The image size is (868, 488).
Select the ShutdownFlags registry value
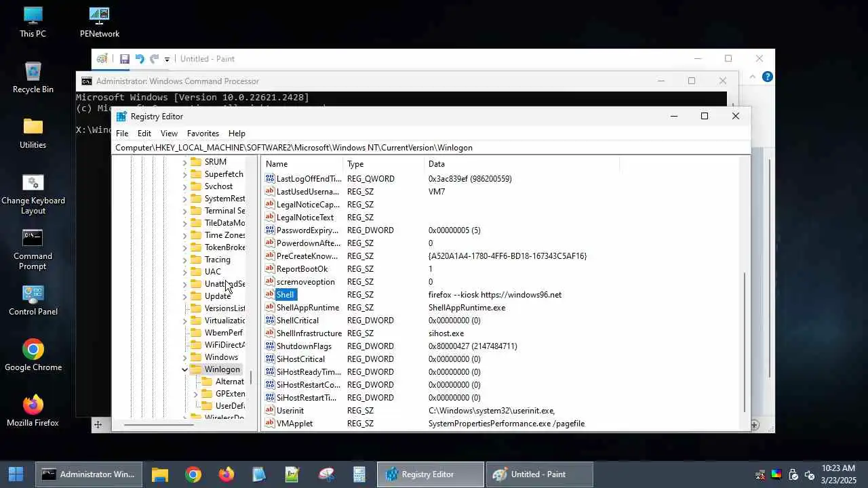pyautogui.click(x=304, y=346)
